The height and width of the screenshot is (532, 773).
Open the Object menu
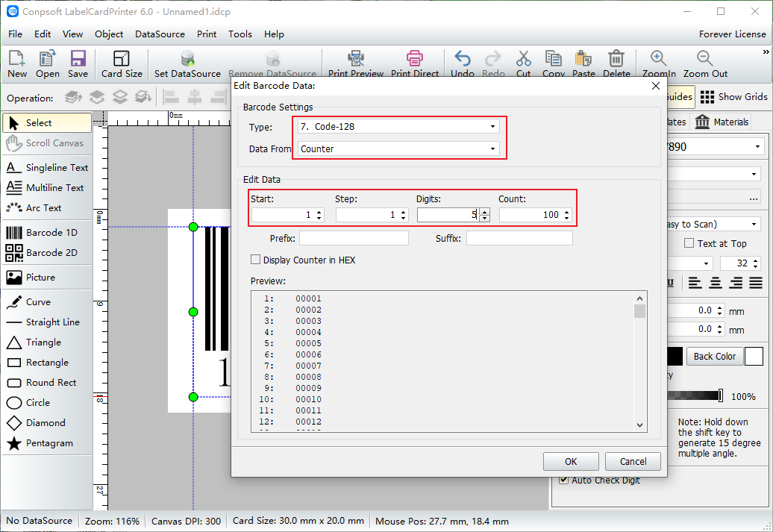click(109, 34)
